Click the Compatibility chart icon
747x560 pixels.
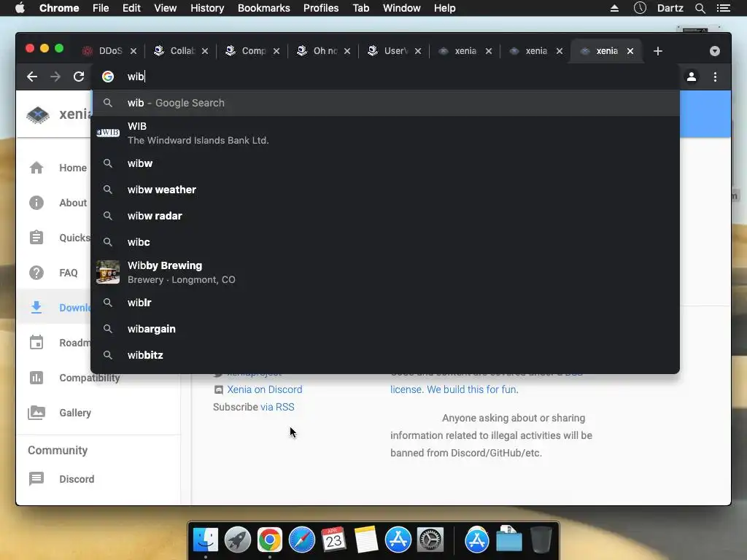36,378
